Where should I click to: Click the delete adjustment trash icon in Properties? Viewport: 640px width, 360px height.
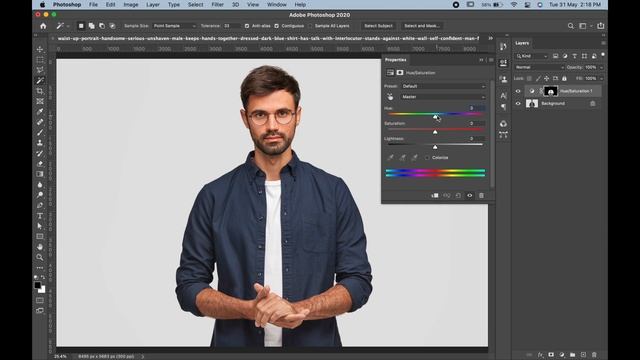(x=481, y=196)
